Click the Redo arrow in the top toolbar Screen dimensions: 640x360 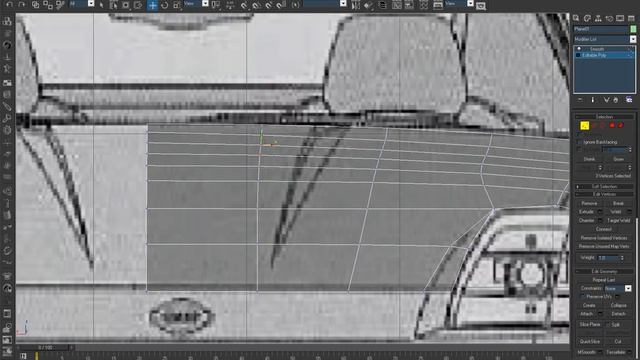point(22,4)
